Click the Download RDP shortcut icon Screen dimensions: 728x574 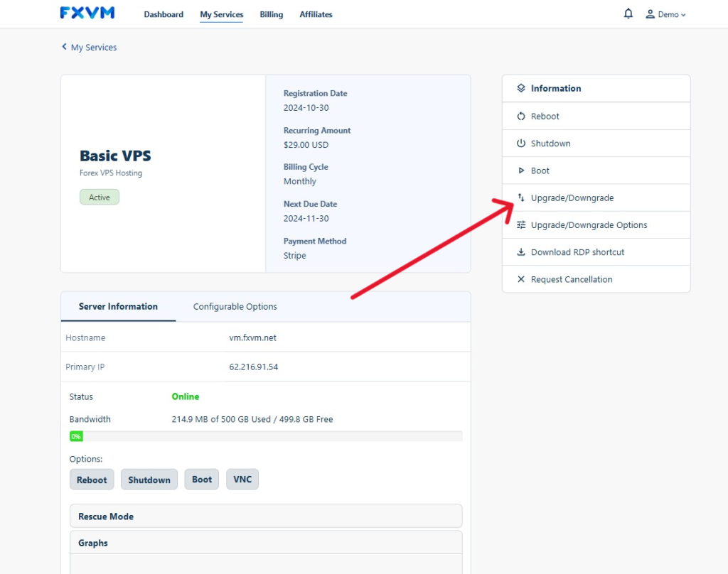pos(521,252)
